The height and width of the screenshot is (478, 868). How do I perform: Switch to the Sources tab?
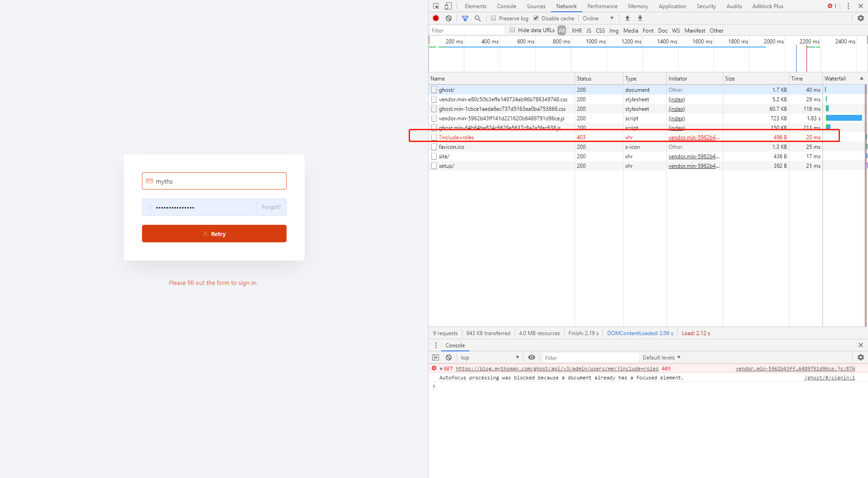coord(536,6)
